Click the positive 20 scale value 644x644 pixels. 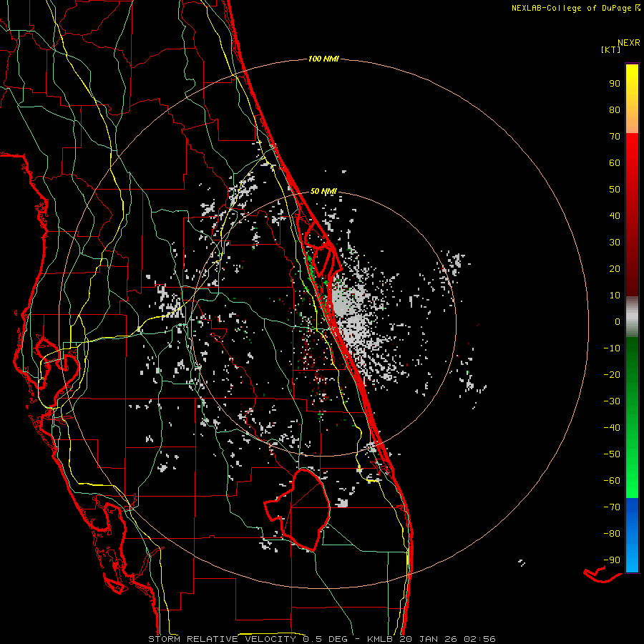(x=615, y=269)
